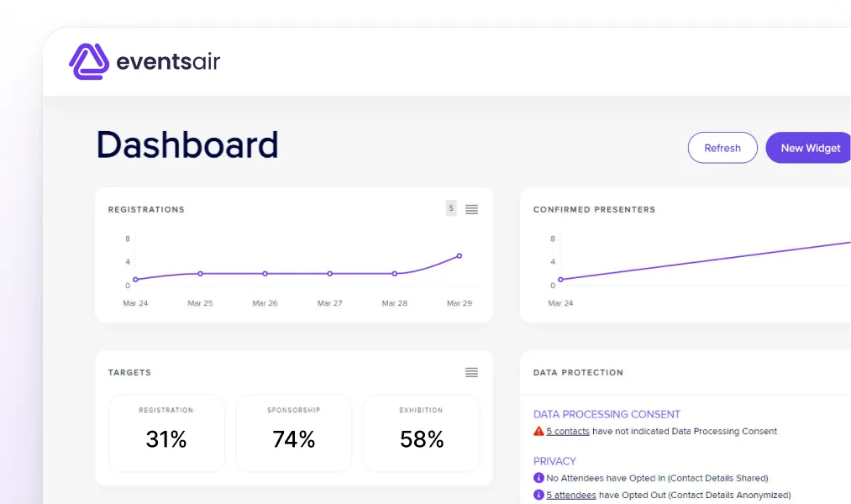The width and height of the screenshot is (851, 504).
Task: Click Mar 24 axis label in Confirmed Presenters
Action: (560, 303)
